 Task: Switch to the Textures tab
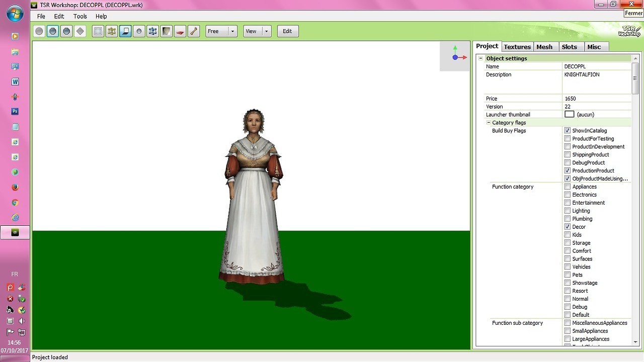pos(517,47)
